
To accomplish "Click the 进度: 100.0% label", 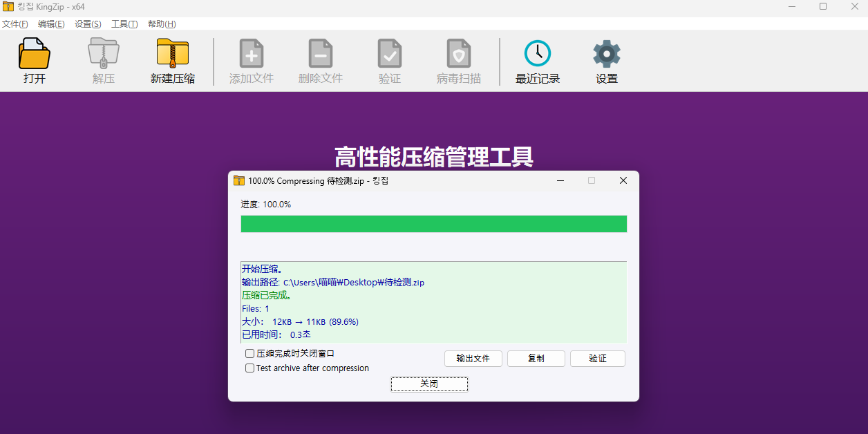I will coord(266,205).
